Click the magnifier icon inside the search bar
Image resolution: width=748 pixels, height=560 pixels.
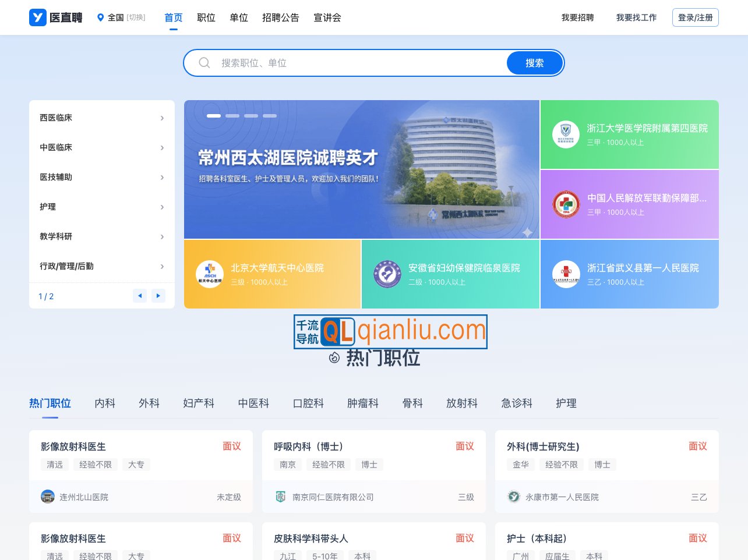coord(204,63)
